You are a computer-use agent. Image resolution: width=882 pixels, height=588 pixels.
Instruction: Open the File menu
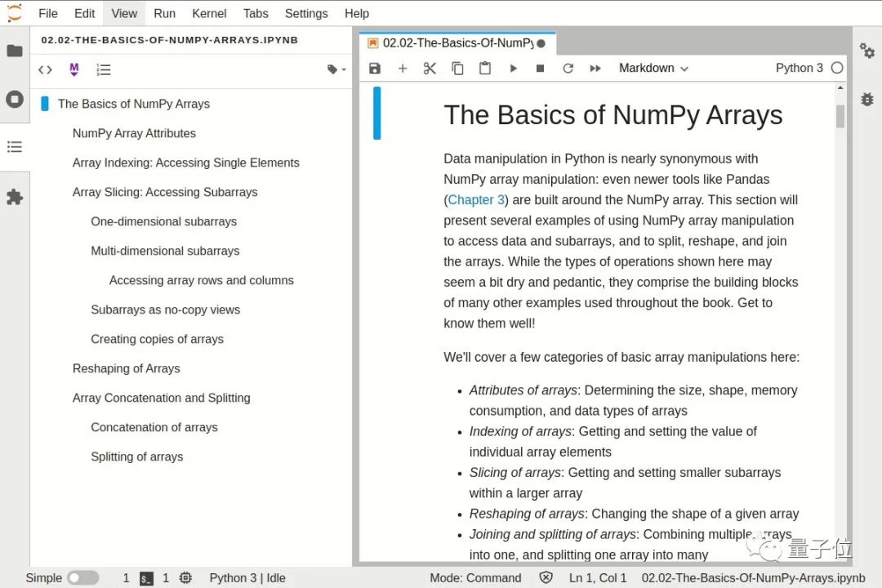click(48, 14)
